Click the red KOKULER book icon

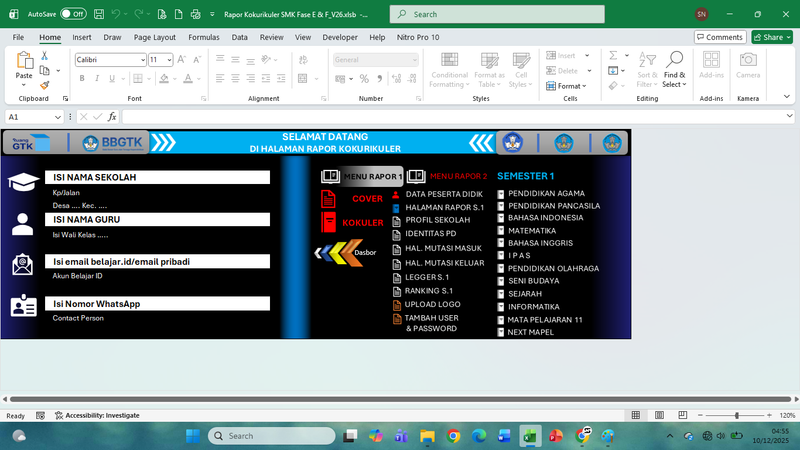329,222
